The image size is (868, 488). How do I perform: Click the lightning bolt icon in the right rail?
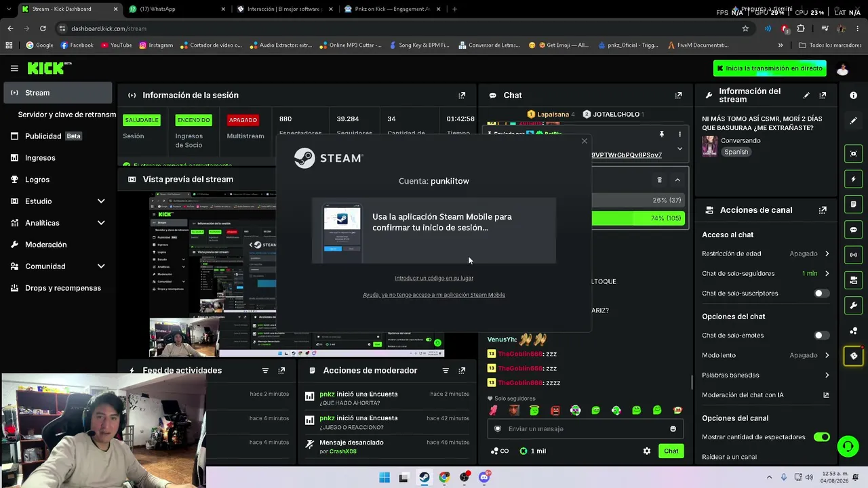[853, 179]
